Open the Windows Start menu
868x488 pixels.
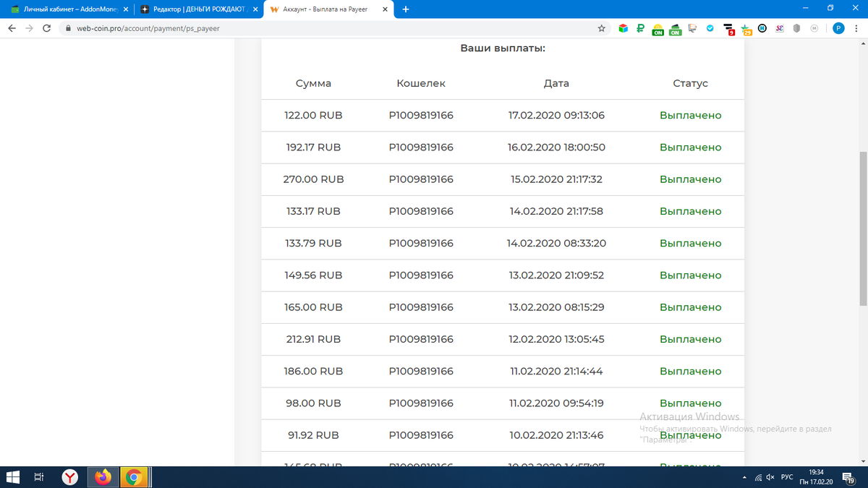(12, 477)
